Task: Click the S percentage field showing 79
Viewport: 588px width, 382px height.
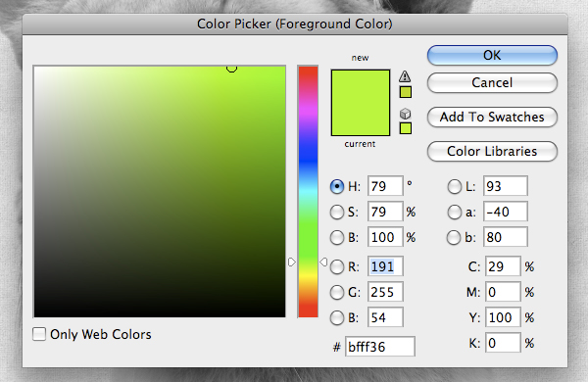Action: 385,212
